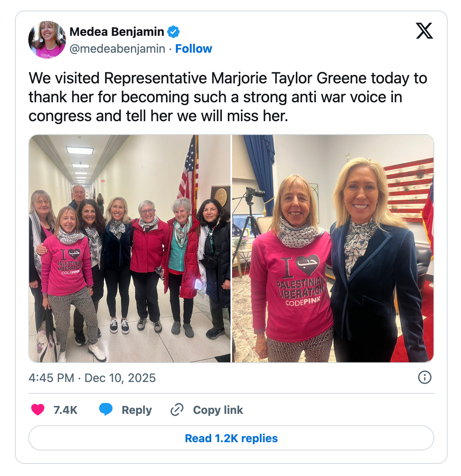461x476 pixels.
Task: Like the tweet with the heart icon
Action: 38,410
